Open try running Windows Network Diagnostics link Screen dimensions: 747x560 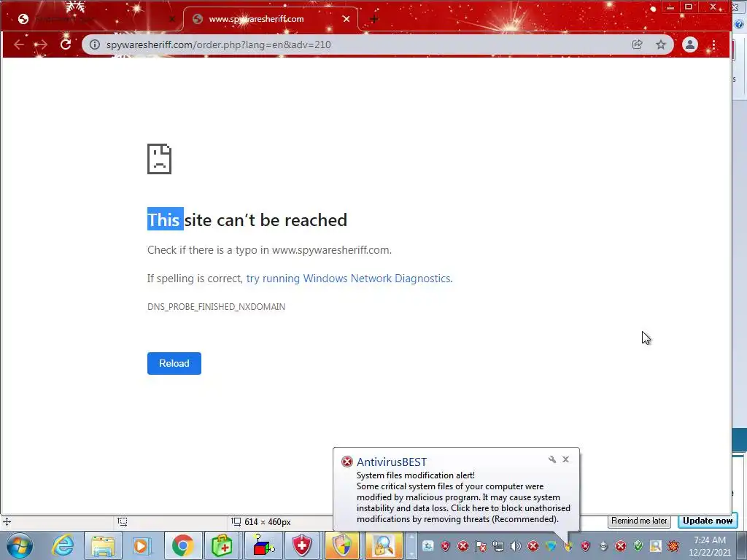(349, 278)
